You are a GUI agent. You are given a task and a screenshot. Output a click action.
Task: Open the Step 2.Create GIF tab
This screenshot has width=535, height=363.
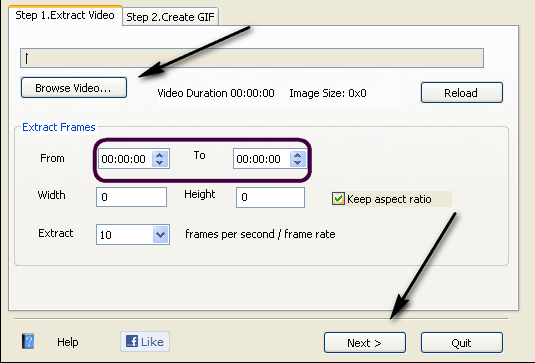[x=170, y=17]
